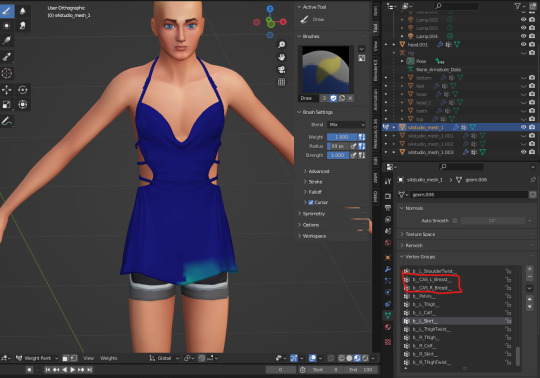Select the 3D Cursor tool
The height and width of the screenshot is (378, 540).
pyautogui.click(x=7, y=73)
